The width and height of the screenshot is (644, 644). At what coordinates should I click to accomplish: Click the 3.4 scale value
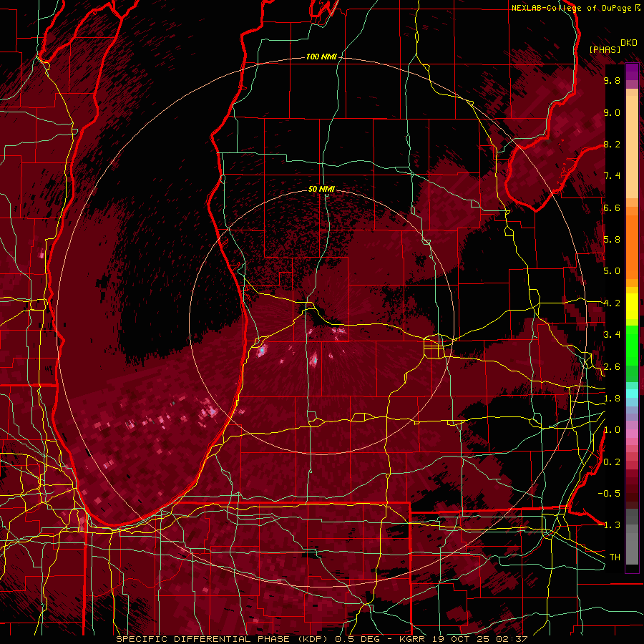tap(612, 335)
